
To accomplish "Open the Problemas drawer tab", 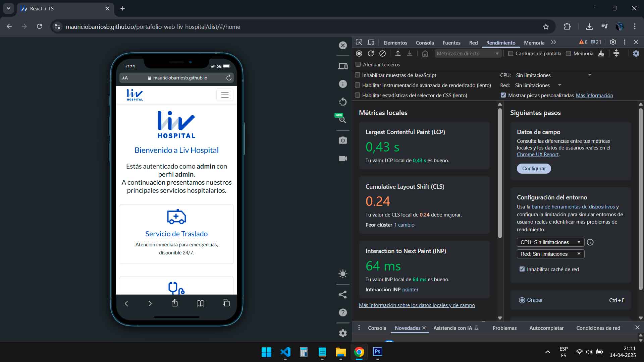I will pyautogui.click(x=504, y=328).
